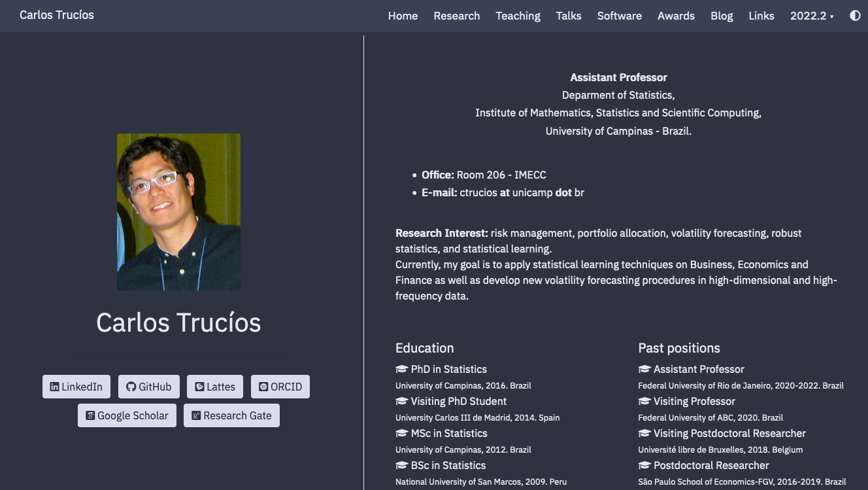Image resolution: width=868 pixels, height=490 pixels.
Task: Open the GitHub profile button
Action: click(x=148, y=387)
